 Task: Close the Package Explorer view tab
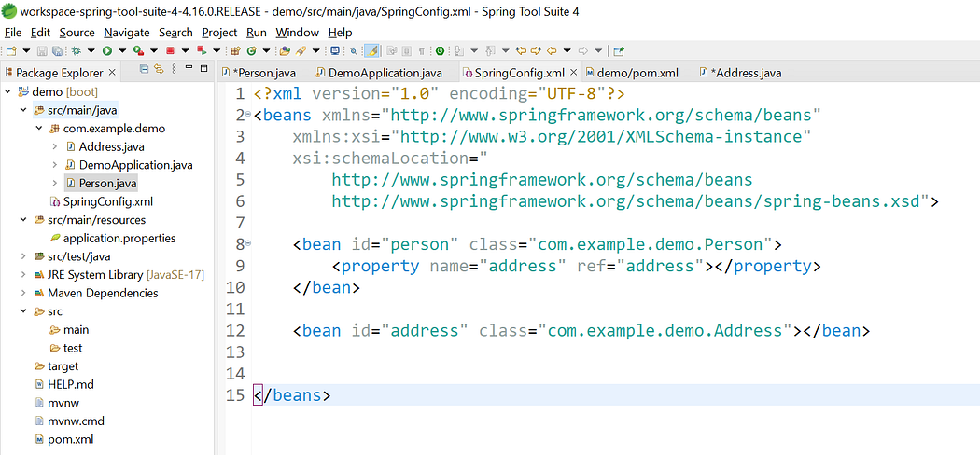click(112, 73)
